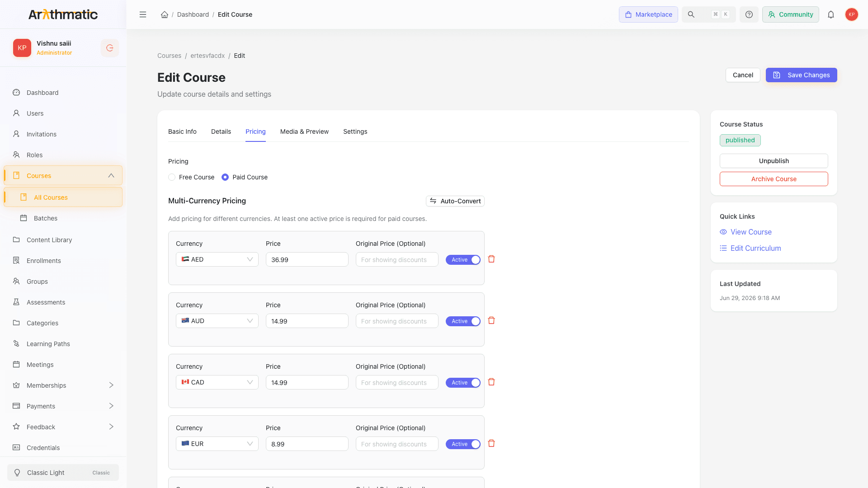The height and width of the screenshot is (488, 868).
Task: Click the Cancel button
Action: [x=743, y=75]
